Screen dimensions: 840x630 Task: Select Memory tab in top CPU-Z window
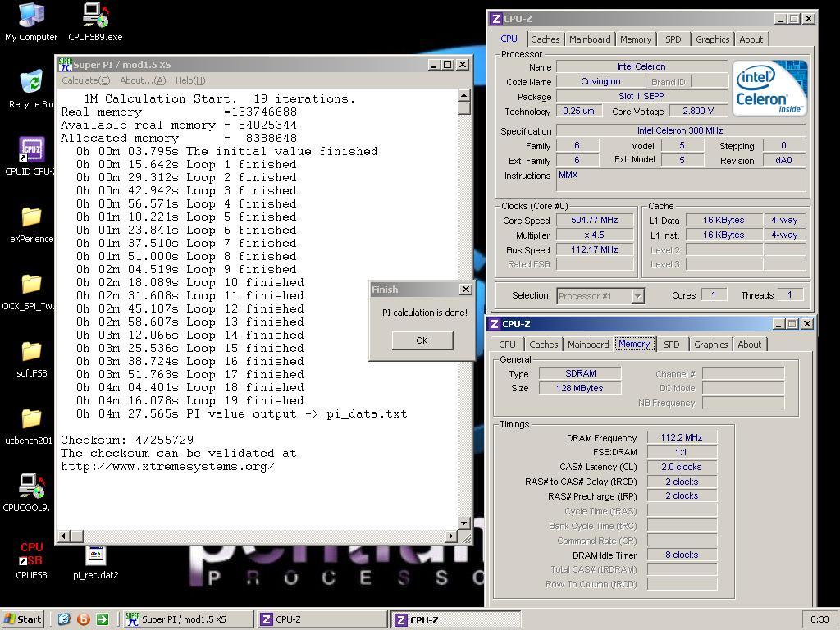pos(636,39)
